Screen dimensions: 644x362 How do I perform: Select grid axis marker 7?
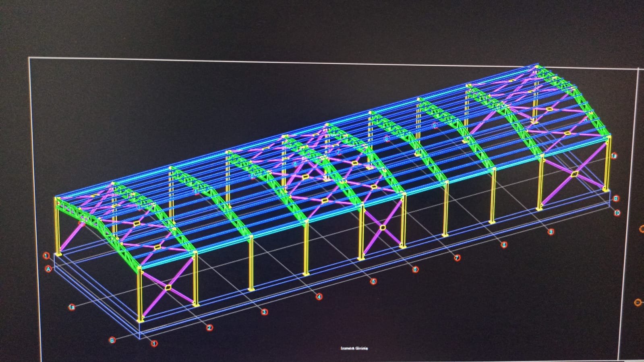pyautogui.click(x=457, y=258)
